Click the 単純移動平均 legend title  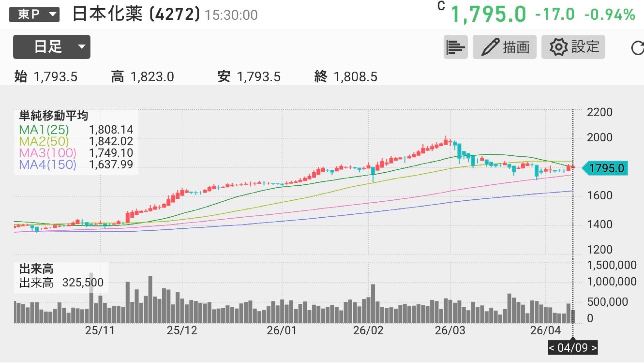[x=54, y=116]
